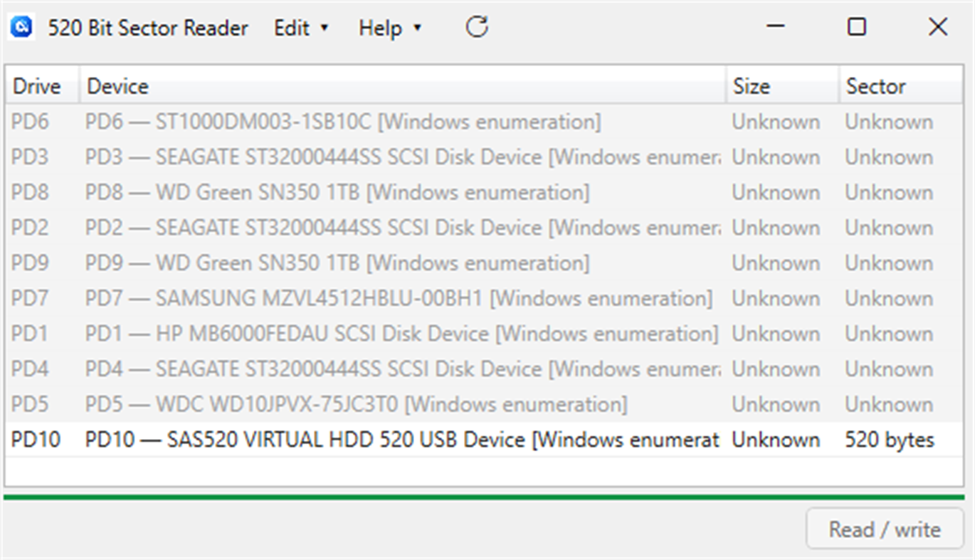Viewport: 975px width, 560px height.
Task: Click the Read / write button
Action: [885, 529]
